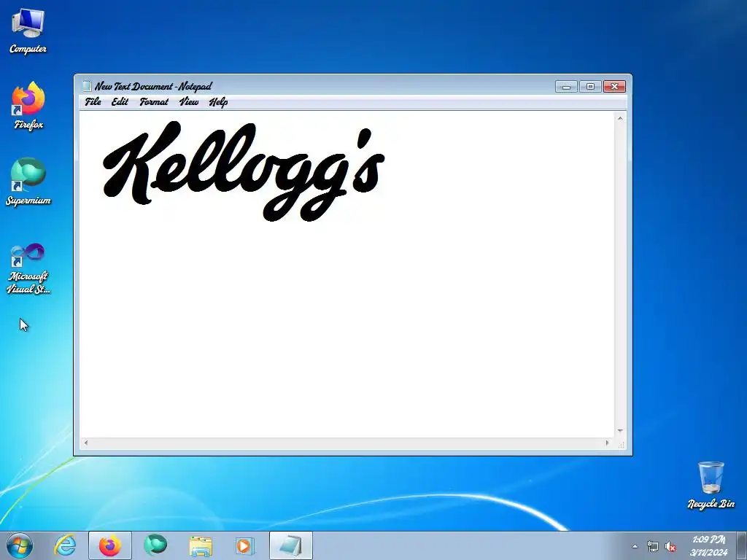The image size is (747, 560).
Task: Select the Computer desktop icon
Action: click(28, 31)
